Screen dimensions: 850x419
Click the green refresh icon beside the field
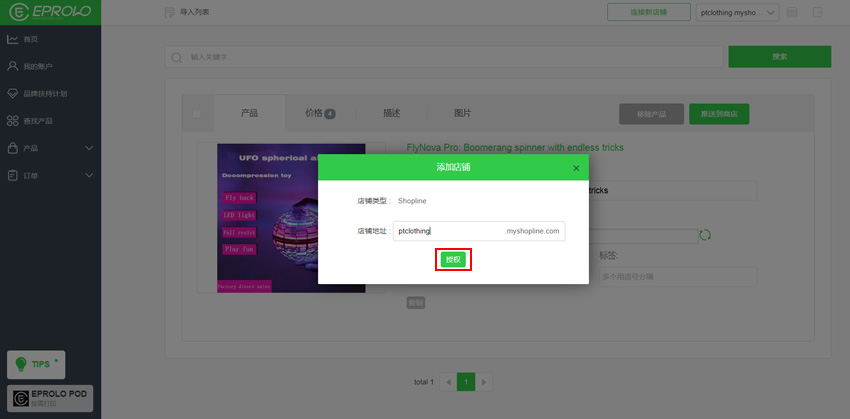(705, 235)
